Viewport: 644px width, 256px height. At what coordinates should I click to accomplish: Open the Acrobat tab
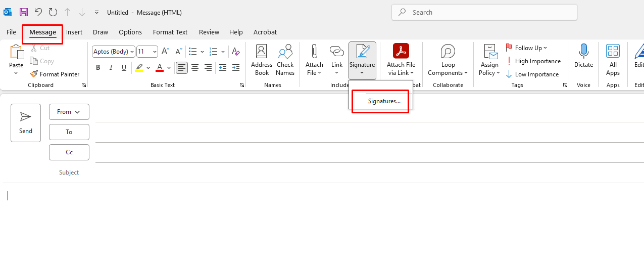265,32
